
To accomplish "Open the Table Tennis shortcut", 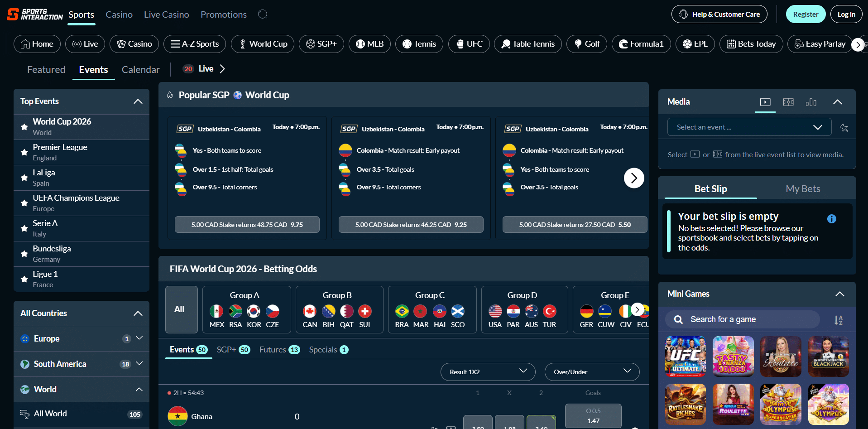I will [528, 44].
